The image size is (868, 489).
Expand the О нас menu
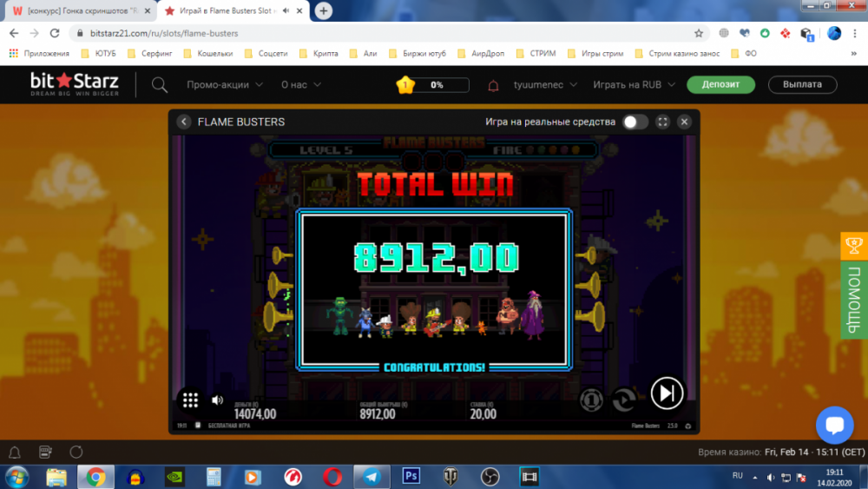[x=300, y=85]
